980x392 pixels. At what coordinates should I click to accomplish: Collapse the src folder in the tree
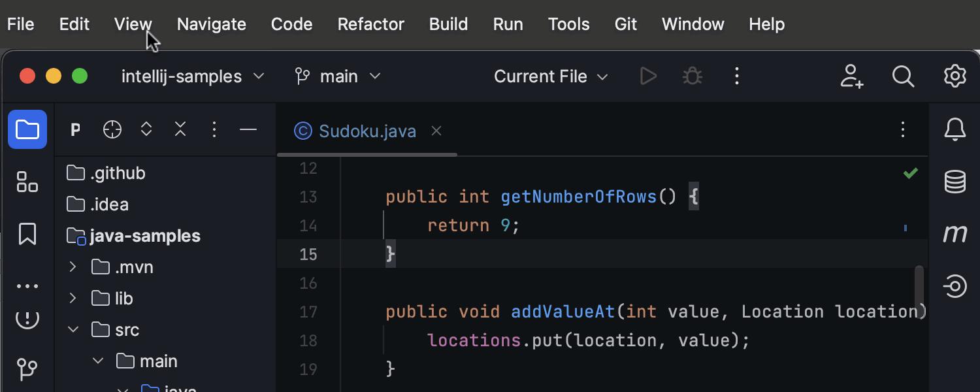pyautogui.click(x=73, y=330)
